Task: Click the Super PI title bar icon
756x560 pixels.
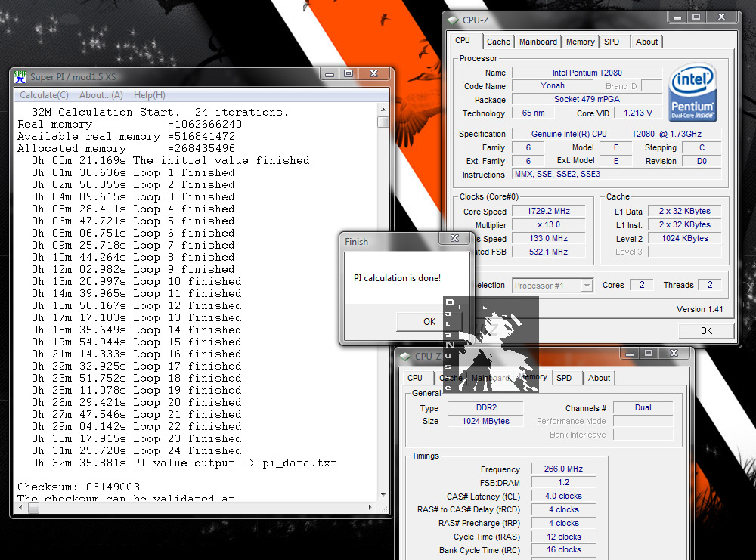Action: 20,76
